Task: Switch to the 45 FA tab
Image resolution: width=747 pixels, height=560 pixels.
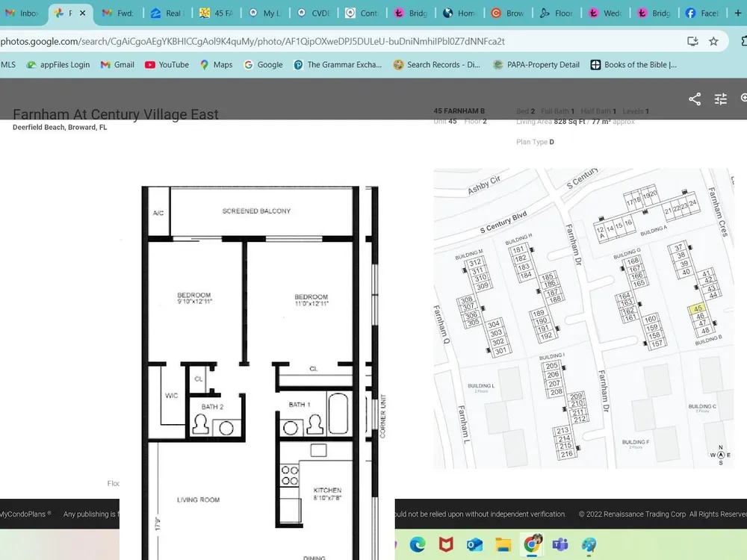Action: [217, 13]
